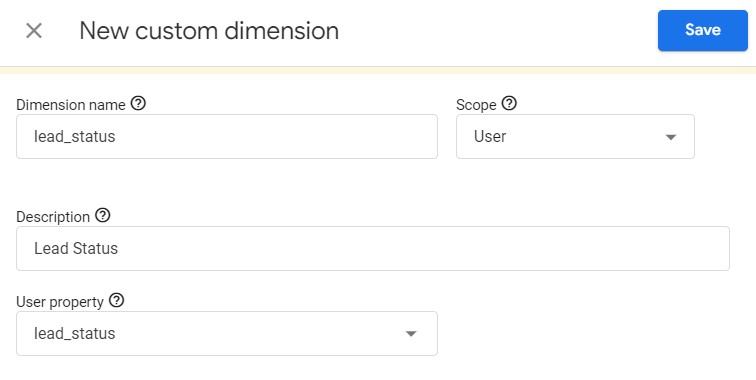The width and height of the screenshot is (756, 380).
Task: Close the New custom dimension panel
Action: (x=34, y=31)
